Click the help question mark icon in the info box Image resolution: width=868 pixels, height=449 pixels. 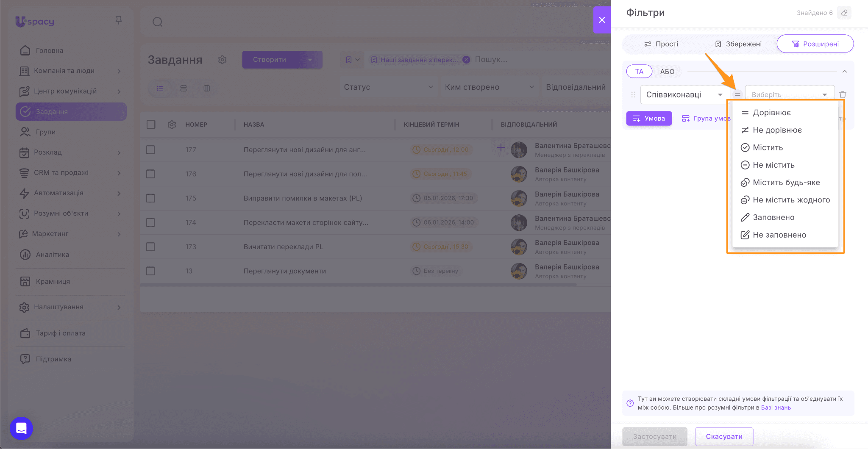(630, 403)
